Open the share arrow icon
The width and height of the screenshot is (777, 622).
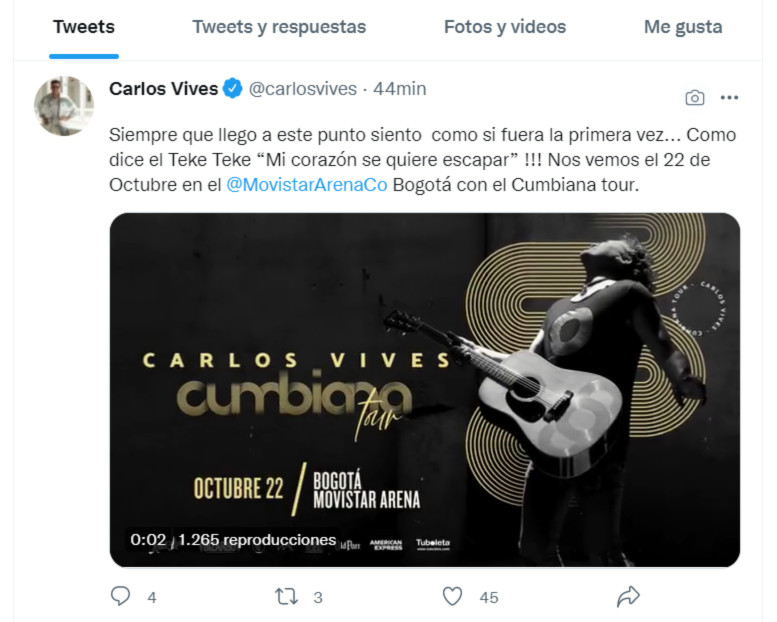pyautogui.click(x=628, y=596)
